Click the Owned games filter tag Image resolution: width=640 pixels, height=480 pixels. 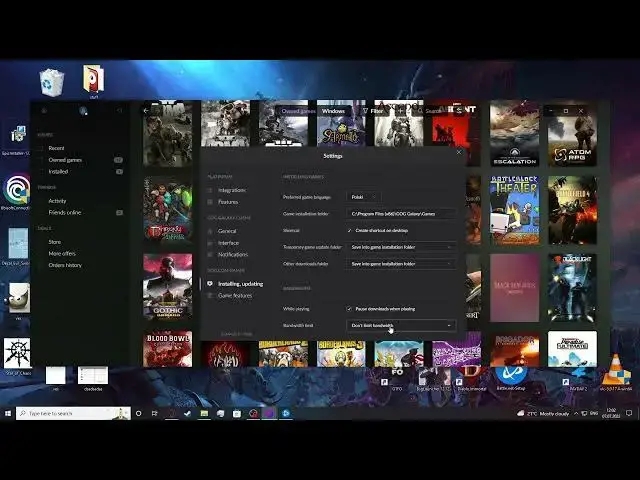point(298,111)
